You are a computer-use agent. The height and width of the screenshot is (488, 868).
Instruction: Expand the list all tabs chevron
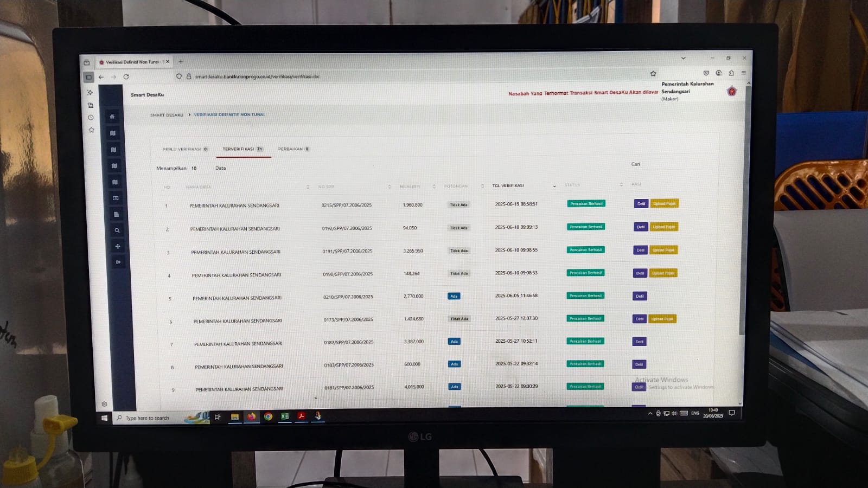(x=684, y=58)
